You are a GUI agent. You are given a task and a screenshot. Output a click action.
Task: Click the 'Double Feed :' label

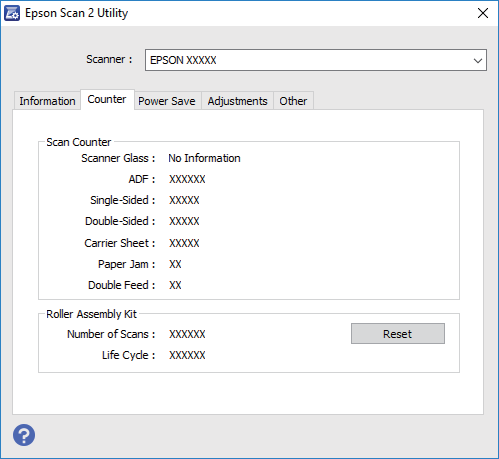(122, 285)
